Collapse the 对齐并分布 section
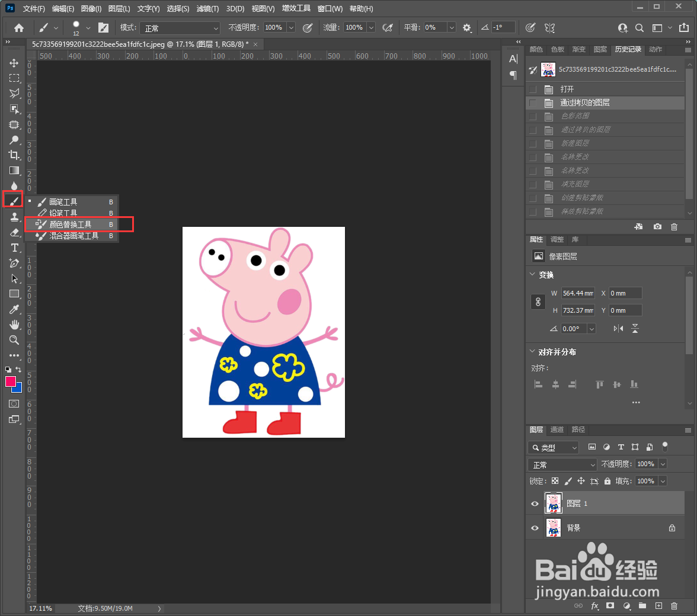This screenshot has height=616, width=697. [532, 351]
